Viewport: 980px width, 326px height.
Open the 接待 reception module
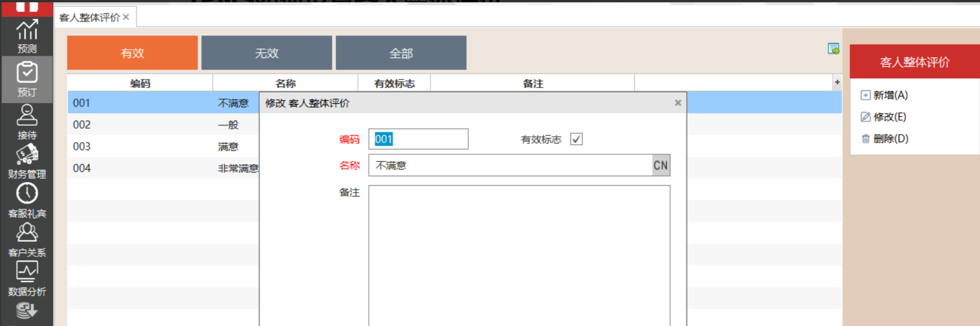[27, 122]
